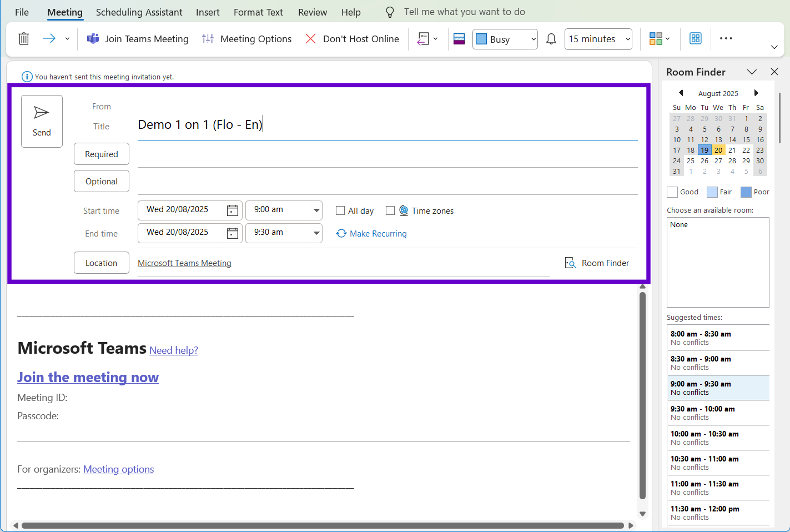Go to next month in Room Finder calendar
The height and width of the screenshot is (532, 790).
point(756,93)
